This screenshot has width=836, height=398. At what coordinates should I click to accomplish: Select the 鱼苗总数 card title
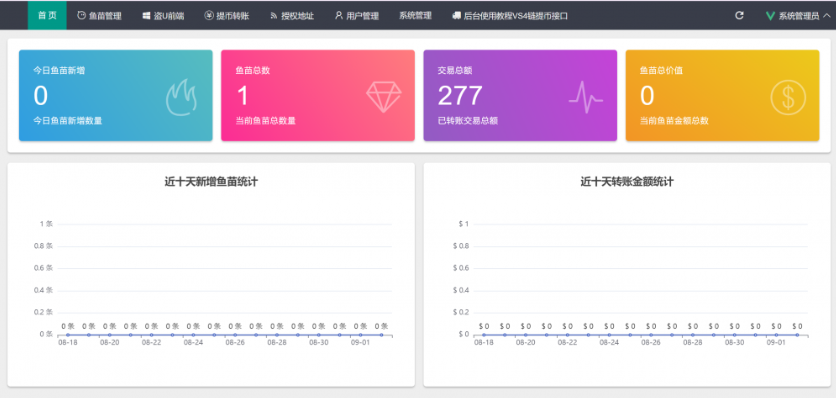click(253, 70)
